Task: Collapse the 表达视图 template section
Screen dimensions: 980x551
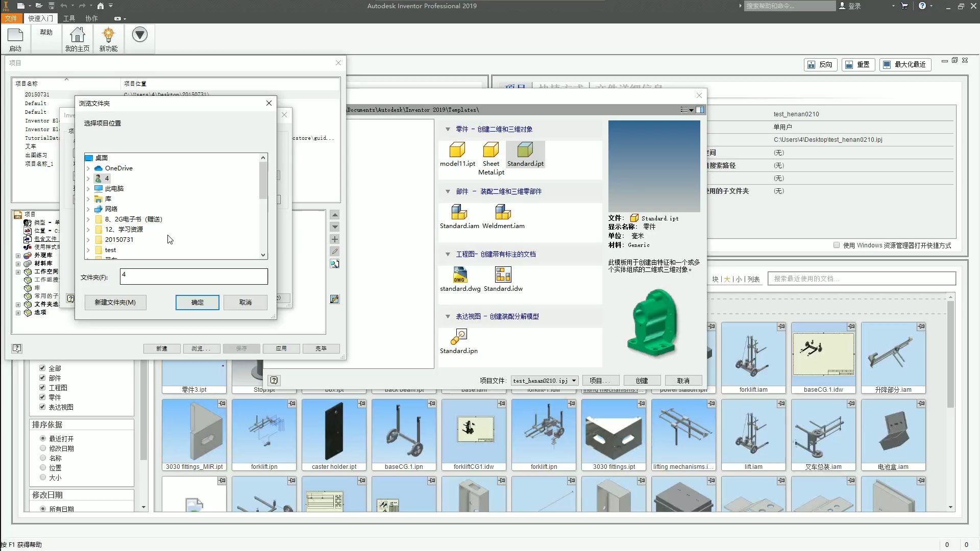Action: click(448, 317)
